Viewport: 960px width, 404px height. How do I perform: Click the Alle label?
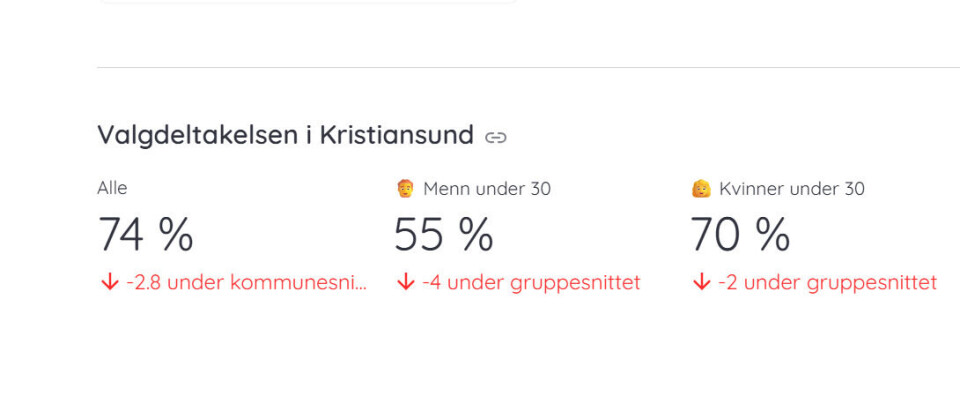[x=112, y=188]
